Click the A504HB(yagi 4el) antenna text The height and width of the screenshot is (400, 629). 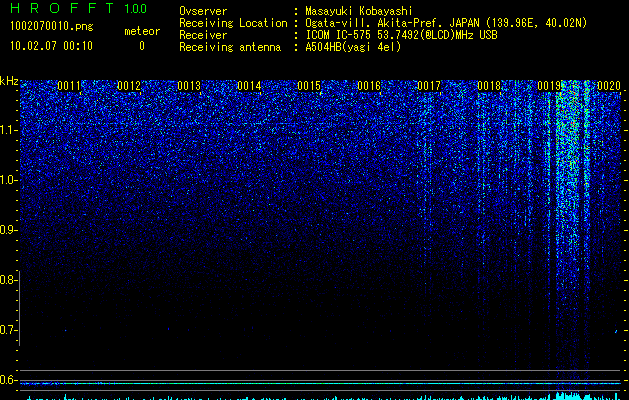(x=353, y=47)
